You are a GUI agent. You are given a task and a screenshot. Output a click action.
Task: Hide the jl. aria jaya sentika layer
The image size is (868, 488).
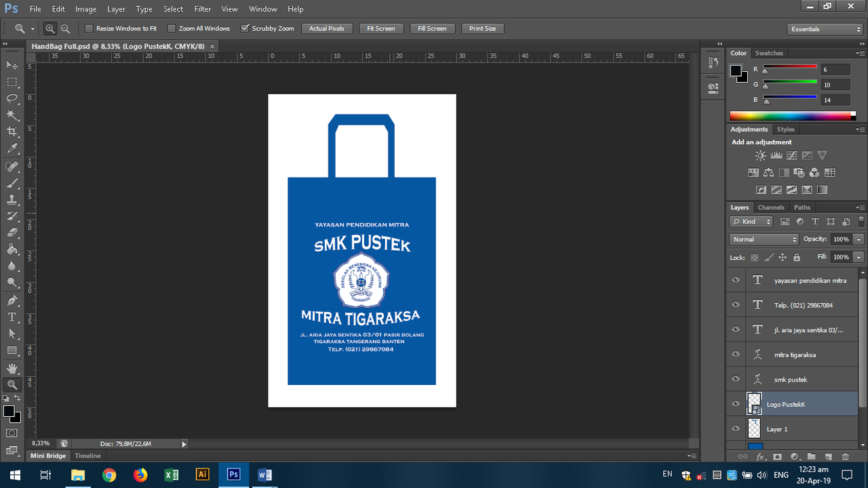pos(736,329)
